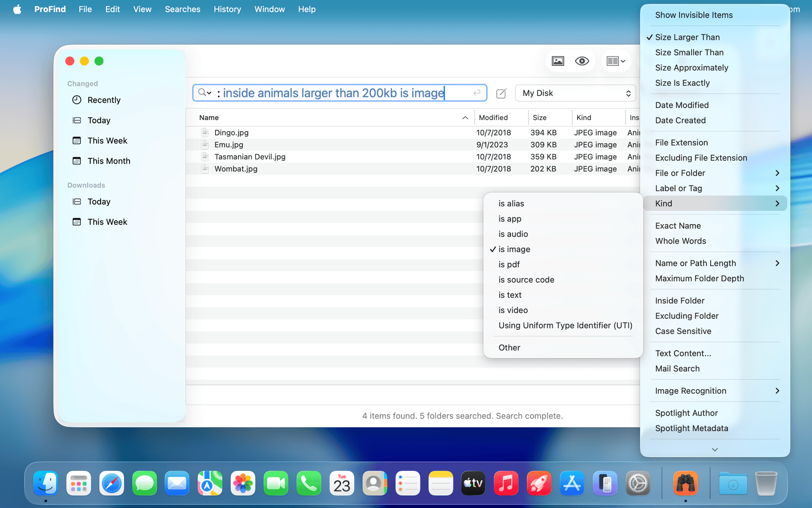Open the My Disk location popup
This screenshot has height=508, width=812.
coord(576,93)
